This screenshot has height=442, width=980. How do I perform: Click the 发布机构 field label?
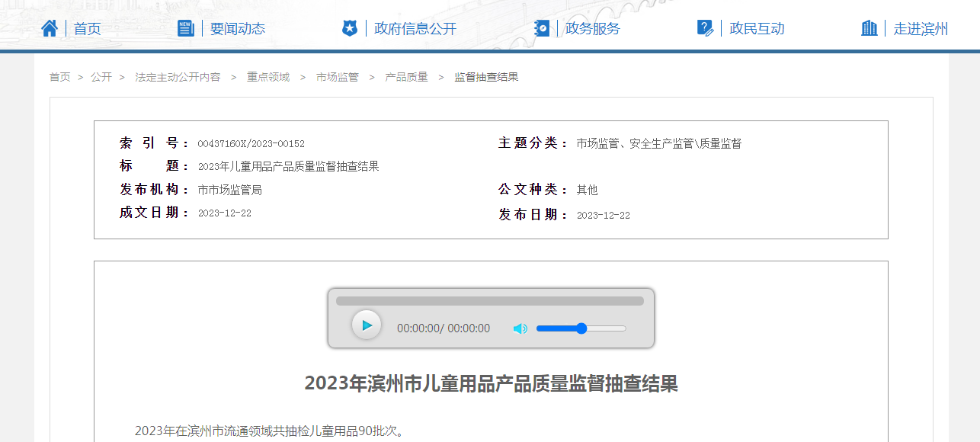click(x=155, y=190)
